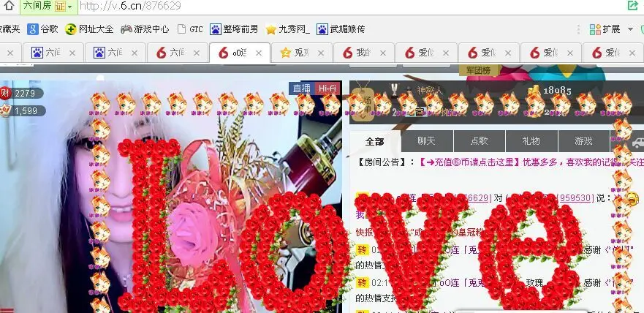The height and width of the screenshot is (313, 644).
Task: Click the green share icon beside the address bar
Action: pos(633,5)
